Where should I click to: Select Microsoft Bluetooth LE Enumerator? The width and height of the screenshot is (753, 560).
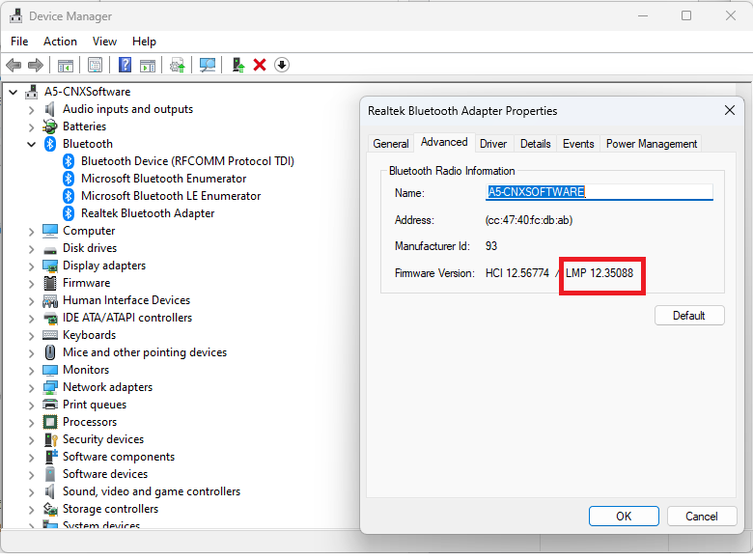coord(171,196)
